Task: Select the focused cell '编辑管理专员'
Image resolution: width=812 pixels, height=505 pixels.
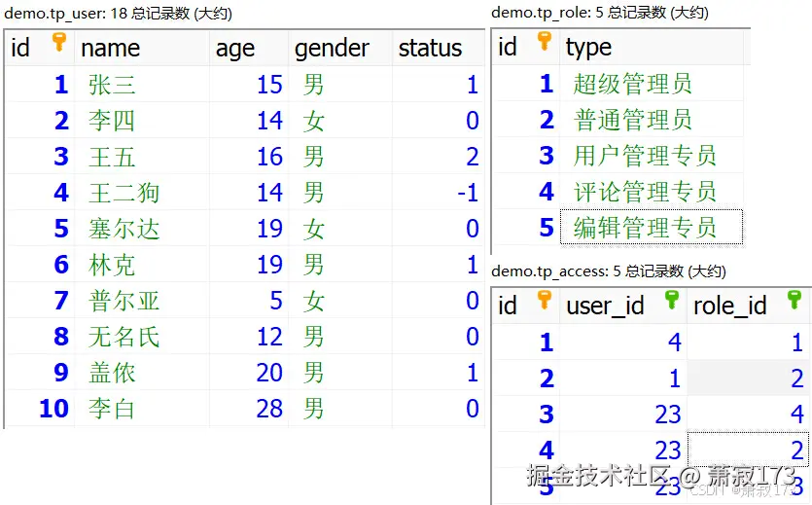Action: coord(652,227)
